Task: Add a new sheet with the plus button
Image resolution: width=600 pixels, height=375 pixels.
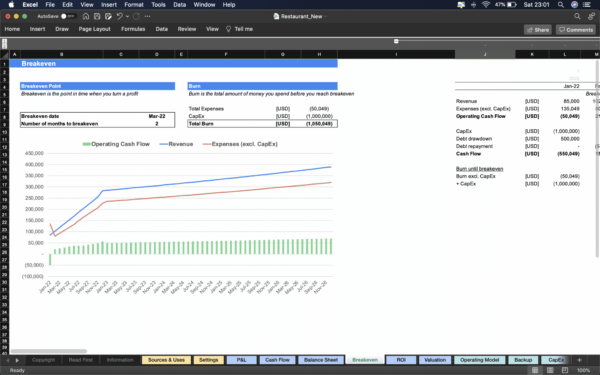Action: [579, 360]
